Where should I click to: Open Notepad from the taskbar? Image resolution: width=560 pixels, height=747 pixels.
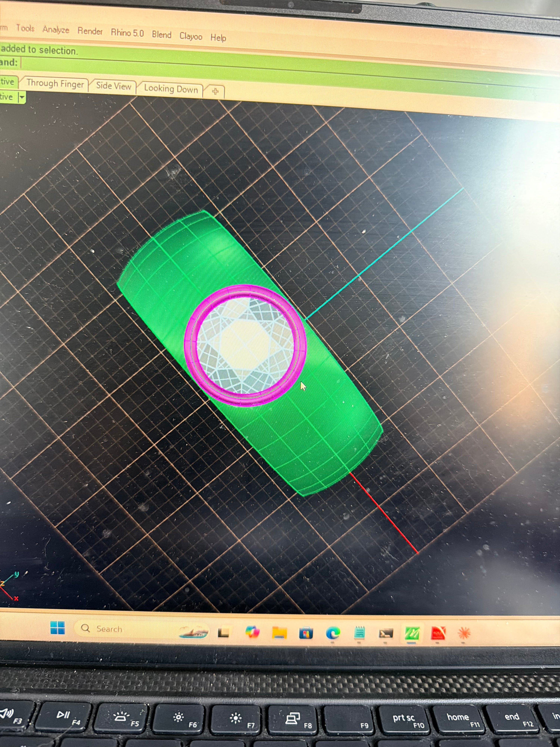360,633
